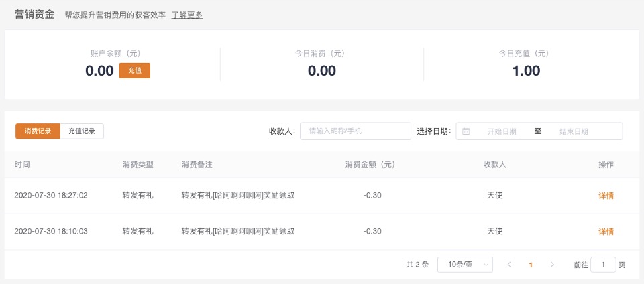Go to previous page arrow
Screen dimensions: 644x284
tap(509, 265)
